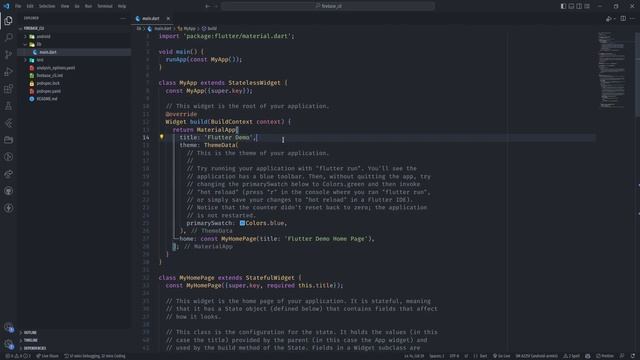This screenshot has height=360, width=640.
Task: Click Go Live in status bar
Action: [x=502, y=356]
